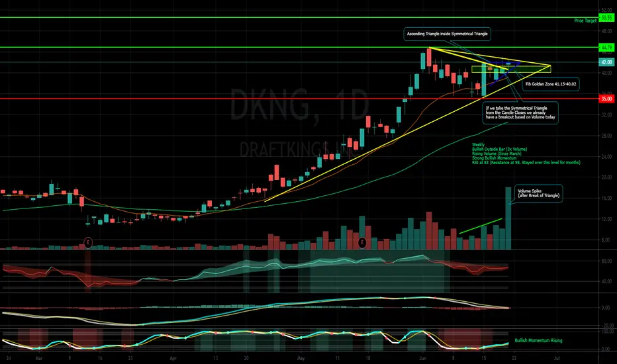The image size is (617, 364).
Task: Click the 28.00 price axis value
Action: coord(606,136)
